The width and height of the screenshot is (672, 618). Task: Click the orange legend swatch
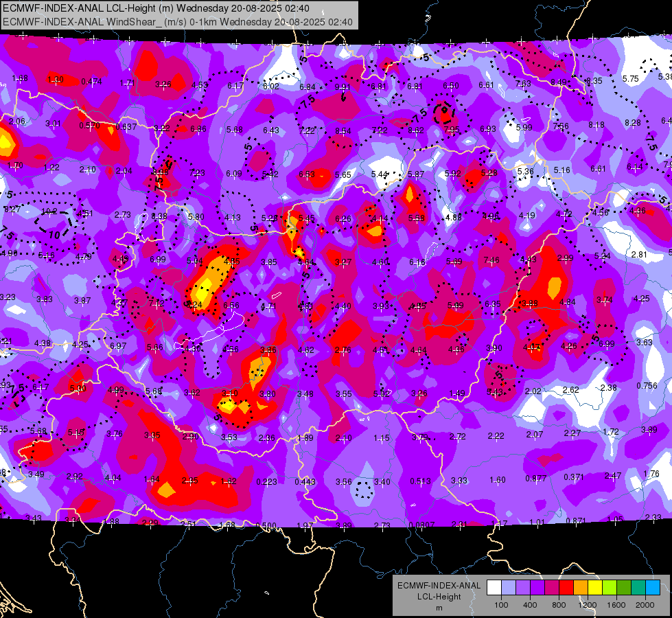[x=581, y=587]
